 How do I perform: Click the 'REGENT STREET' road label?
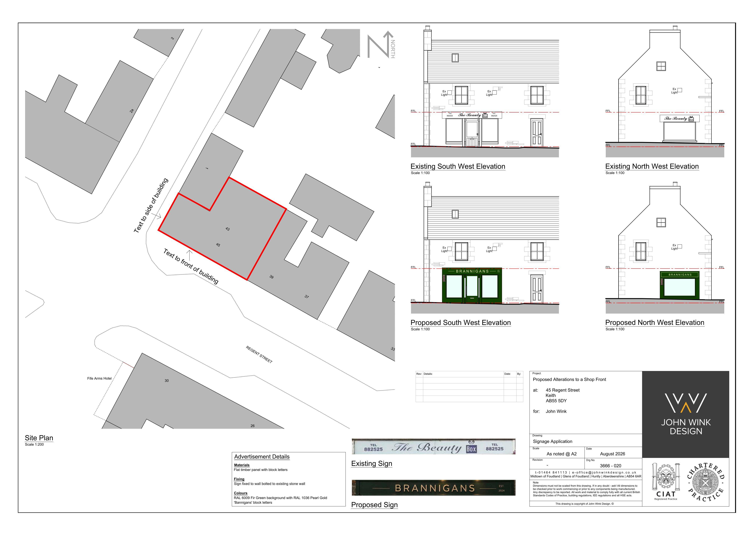[x=259, y=354]
